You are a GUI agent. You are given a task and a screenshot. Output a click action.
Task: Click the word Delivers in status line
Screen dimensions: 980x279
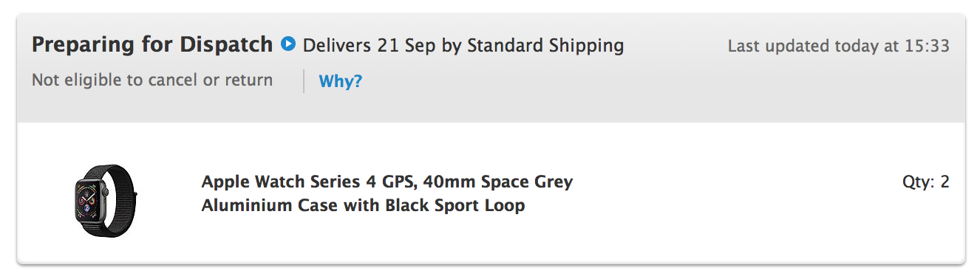tap(336, 46)
